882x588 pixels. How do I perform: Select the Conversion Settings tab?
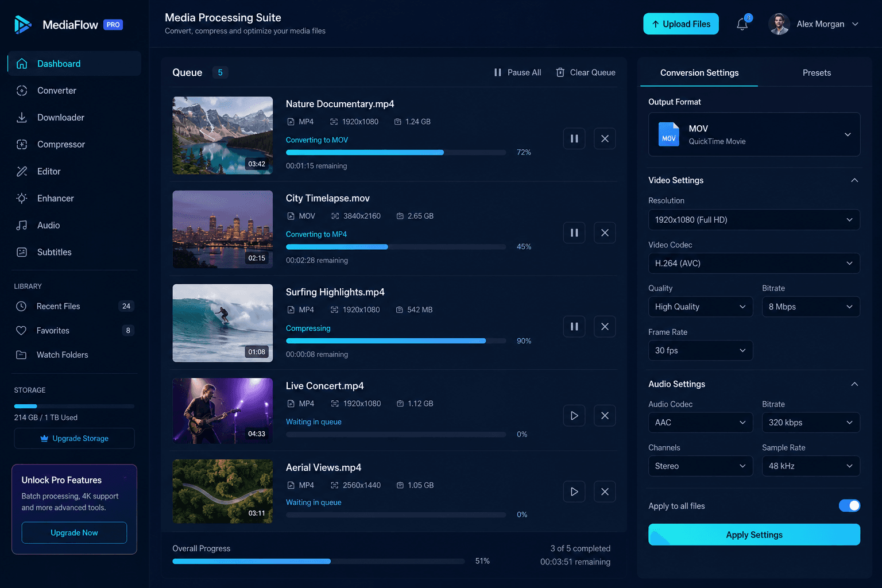click(x=699, y=73)
